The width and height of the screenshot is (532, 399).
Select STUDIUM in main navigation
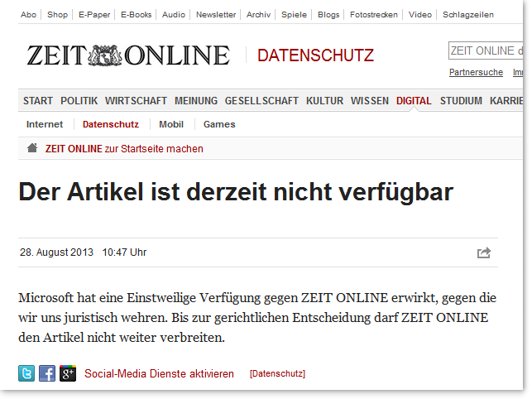click(461, 101)
